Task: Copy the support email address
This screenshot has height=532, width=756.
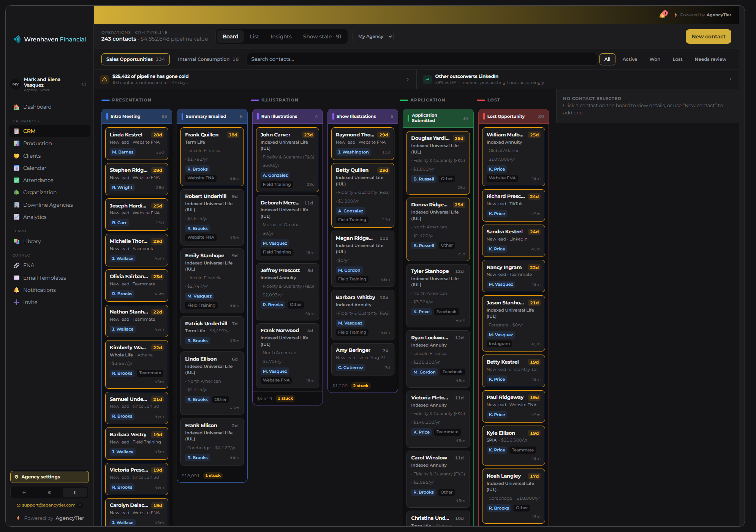Action: 80,505
